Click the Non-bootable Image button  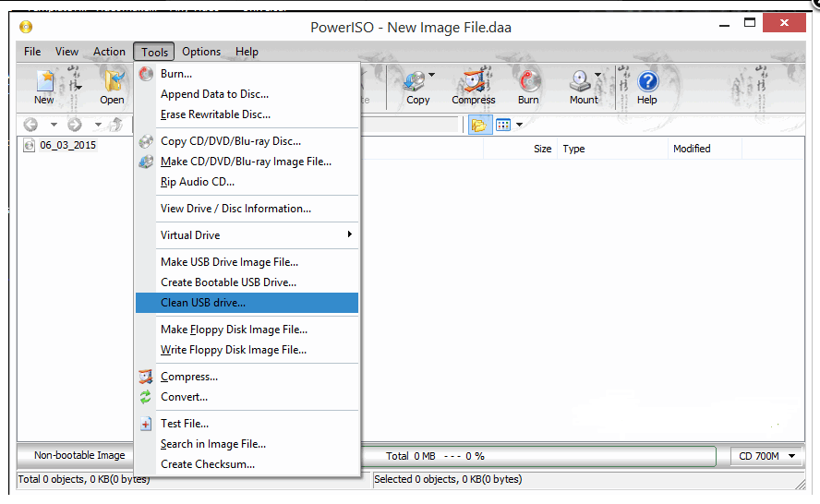coord(79,455)
